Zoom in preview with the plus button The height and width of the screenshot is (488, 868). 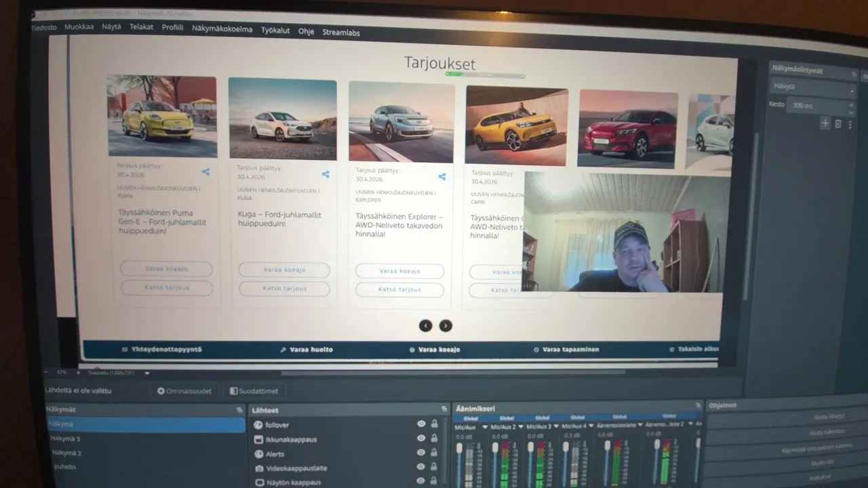click(78, 372)
